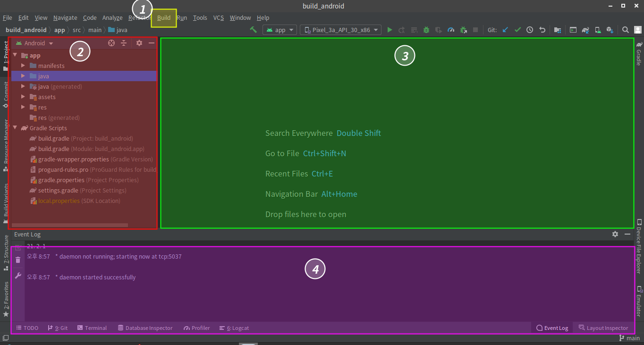Clear Event Log with trash icon
The image size is (644, 345).
point(18,260)
